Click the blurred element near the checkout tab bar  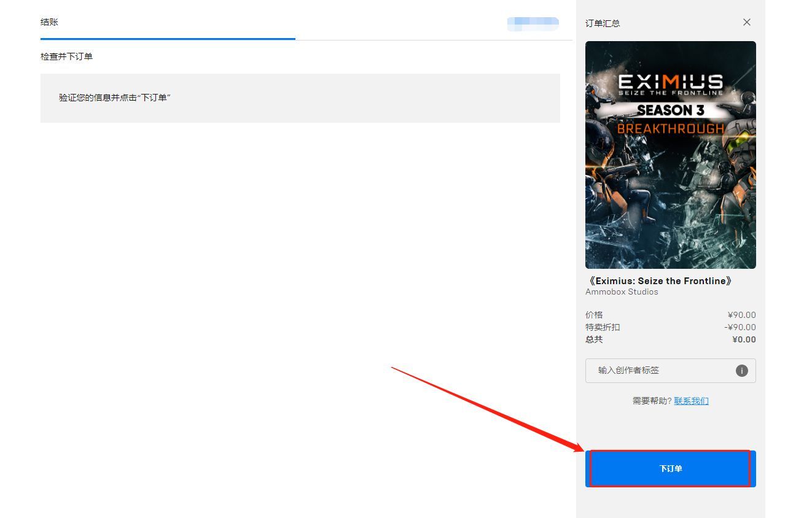tap(532, 23)
